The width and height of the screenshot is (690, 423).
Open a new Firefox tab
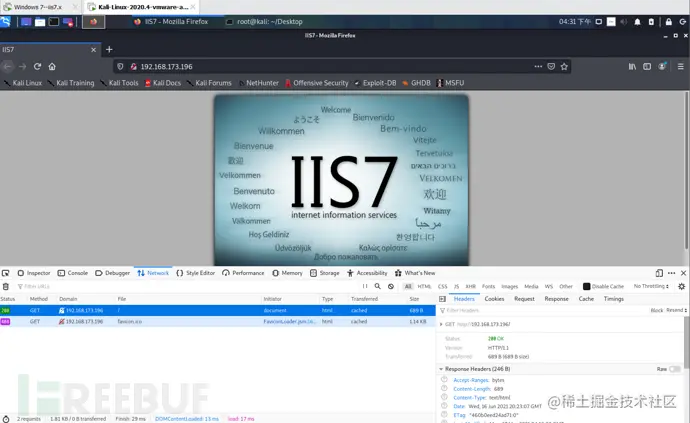coord(109,50)
